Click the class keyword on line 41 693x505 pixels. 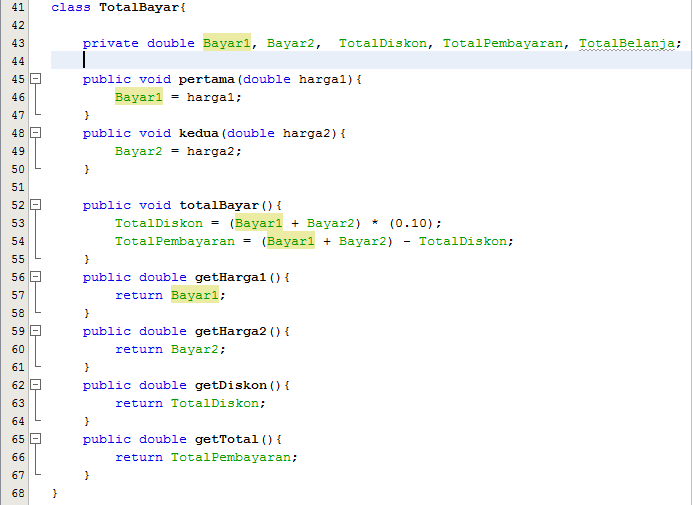[71, 8]
